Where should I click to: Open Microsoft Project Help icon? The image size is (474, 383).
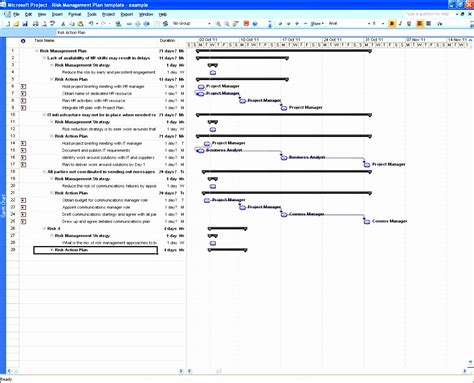tap(255, 24)
